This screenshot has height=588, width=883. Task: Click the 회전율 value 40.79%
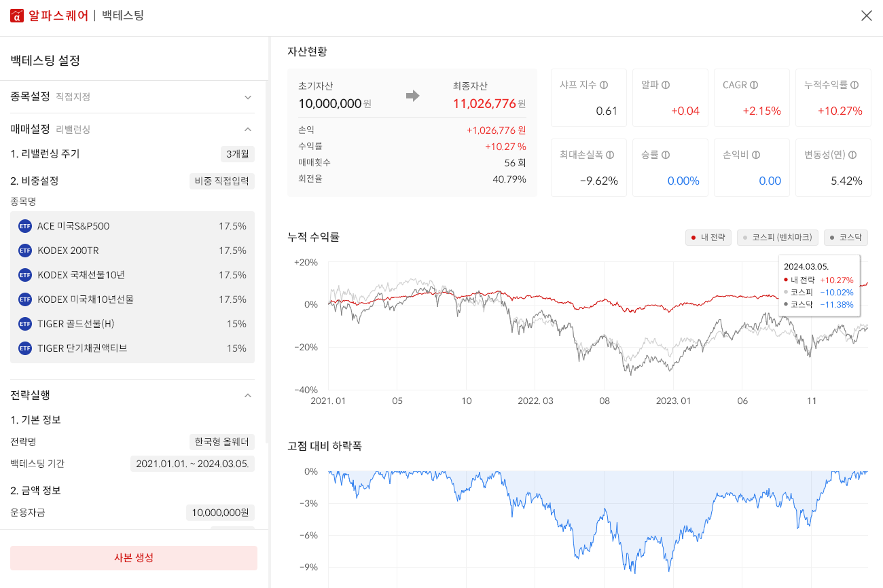509,179
